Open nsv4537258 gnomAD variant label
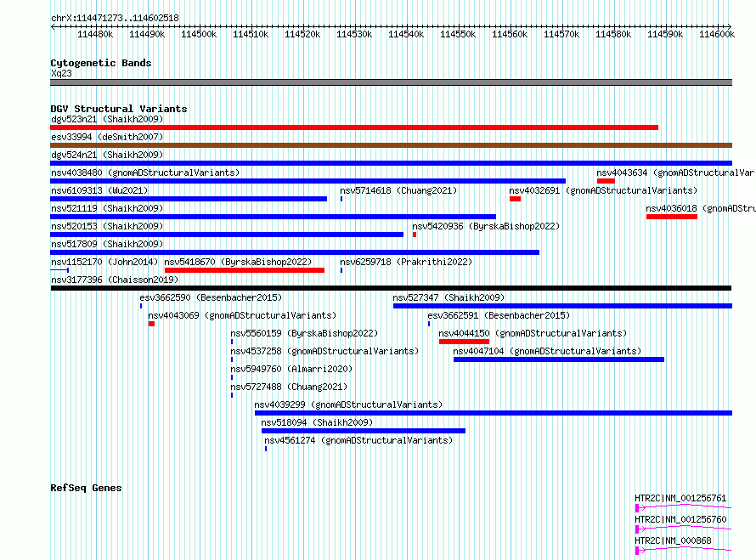756x560 pixels. point(324,351)
